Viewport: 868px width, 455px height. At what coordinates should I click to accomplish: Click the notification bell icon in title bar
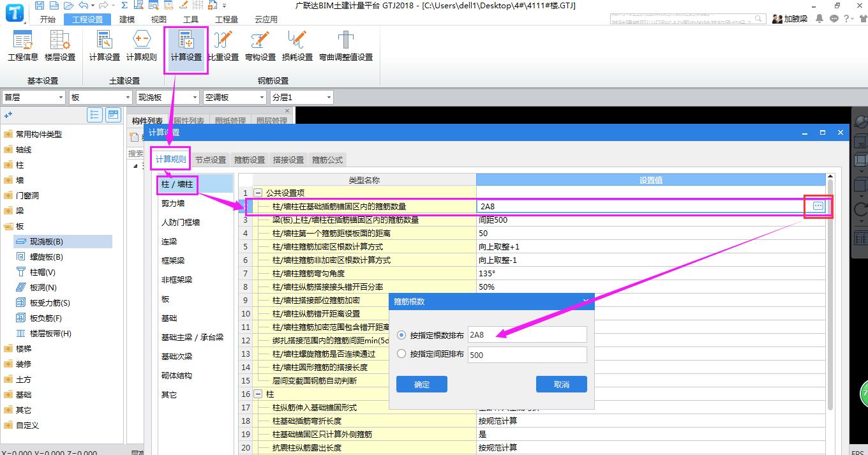(x=819, y=19)
